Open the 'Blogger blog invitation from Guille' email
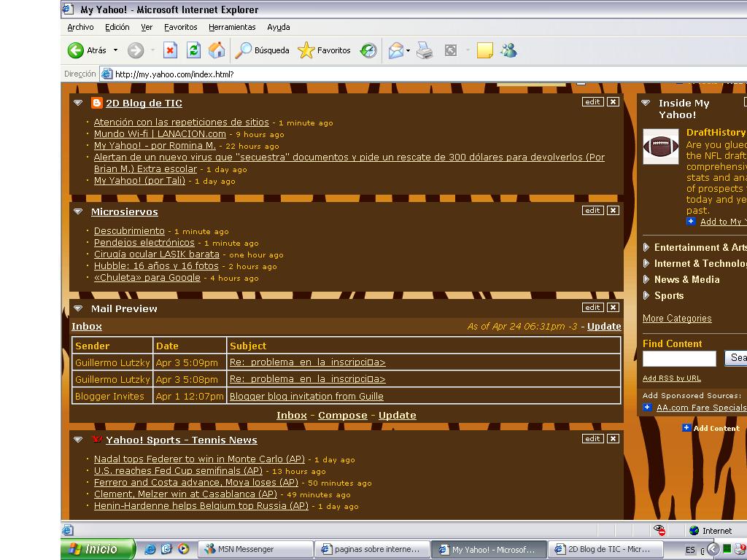The height and width of the screenshot is (560, 747). point(306,396)
